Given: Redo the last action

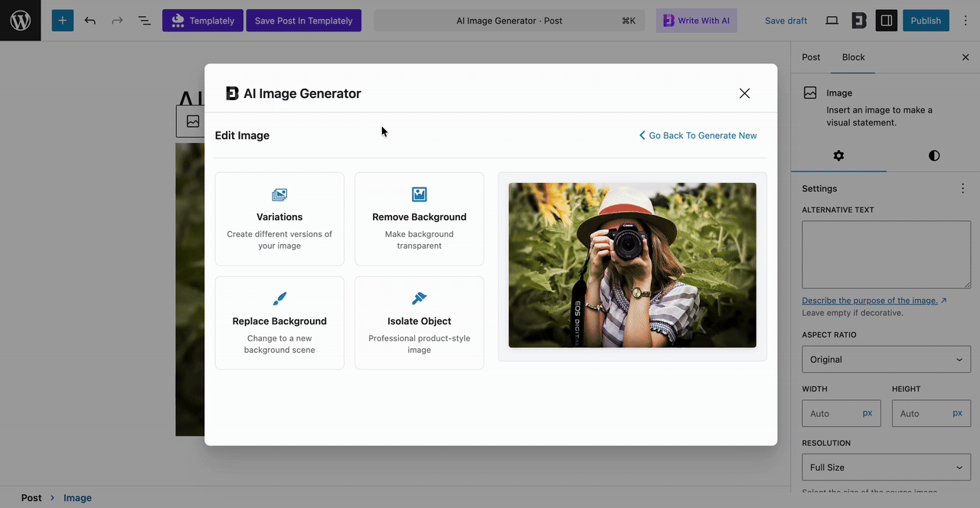Looking at the screenshot, I should (x=117, y=21).
